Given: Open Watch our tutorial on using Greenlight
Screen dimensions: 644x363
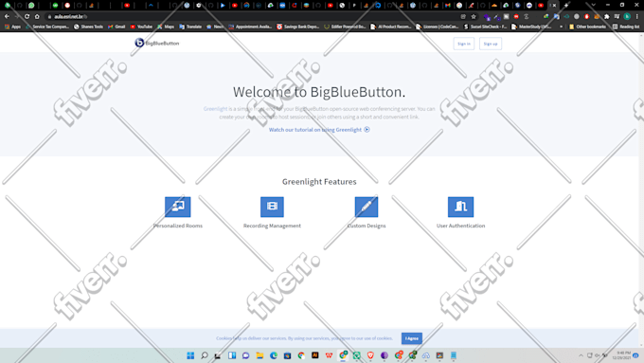Looking at the screenshot, I should (x=319, y=130).
